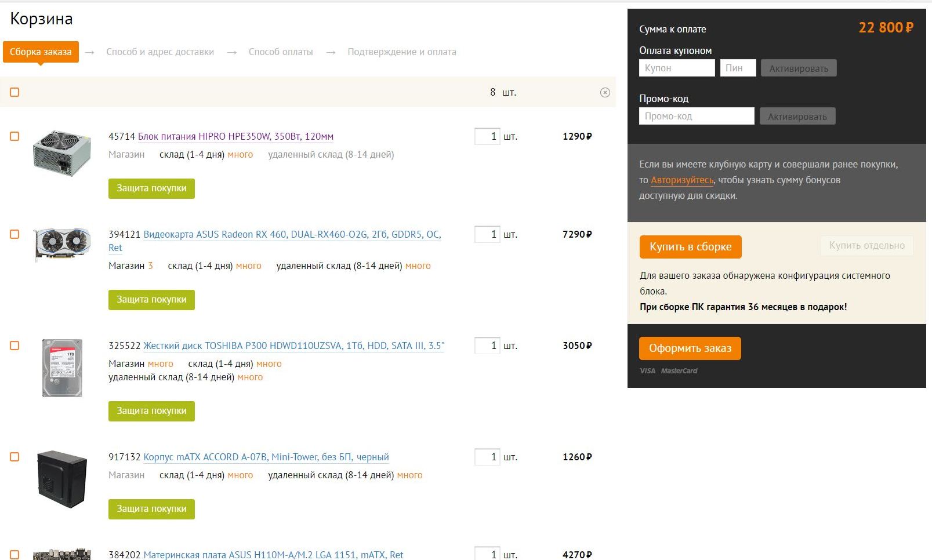Click the Купить в сборке button
This screenshot has width=932, height=560.
point(691,247)
